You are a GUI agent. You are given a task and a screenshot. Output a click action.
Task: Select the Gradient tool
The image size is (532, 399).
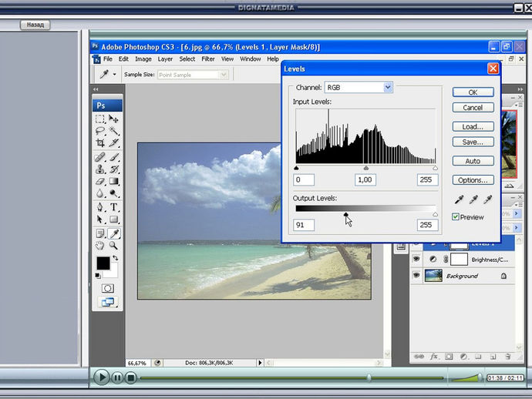[x=113, y=181]
